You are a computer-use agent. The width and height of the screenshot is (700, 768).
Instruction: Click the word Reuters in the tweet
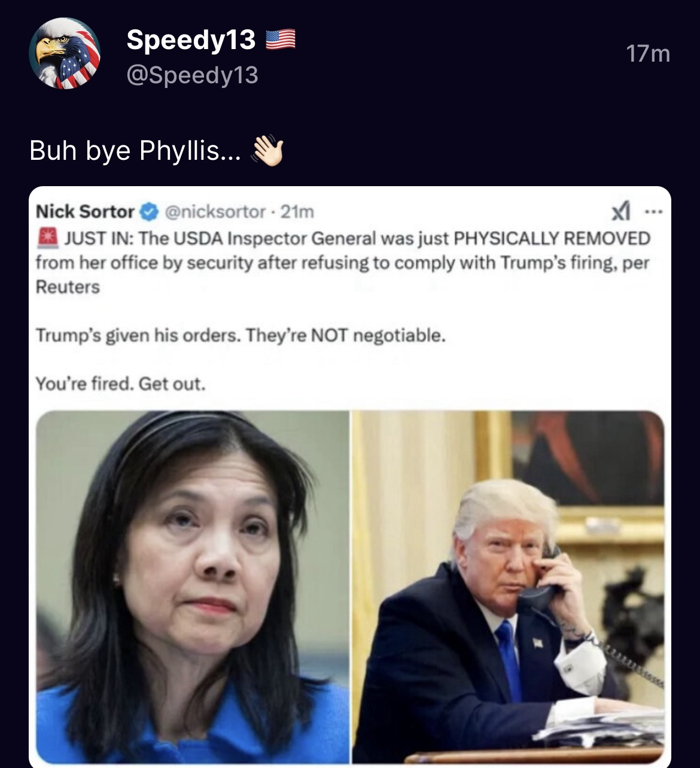click(x=68, y=287)
